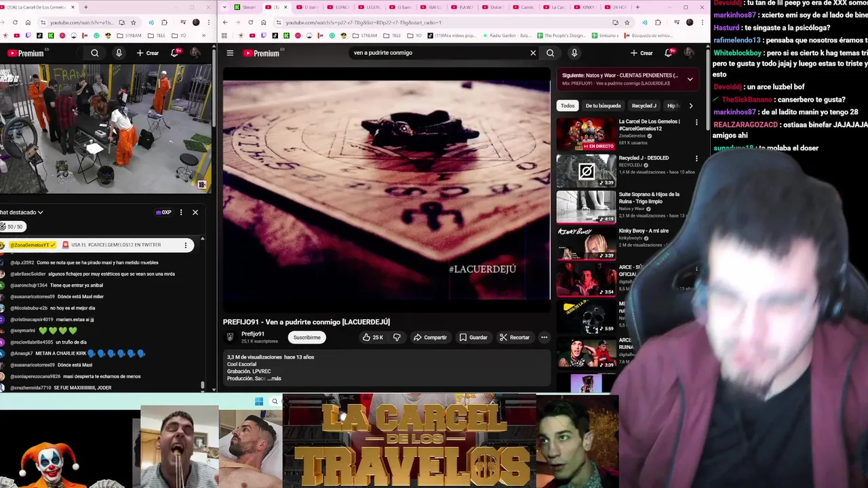Open notifications bell in right YouTube window
Screen dimensions: 868x488
[x=669, y=53]
